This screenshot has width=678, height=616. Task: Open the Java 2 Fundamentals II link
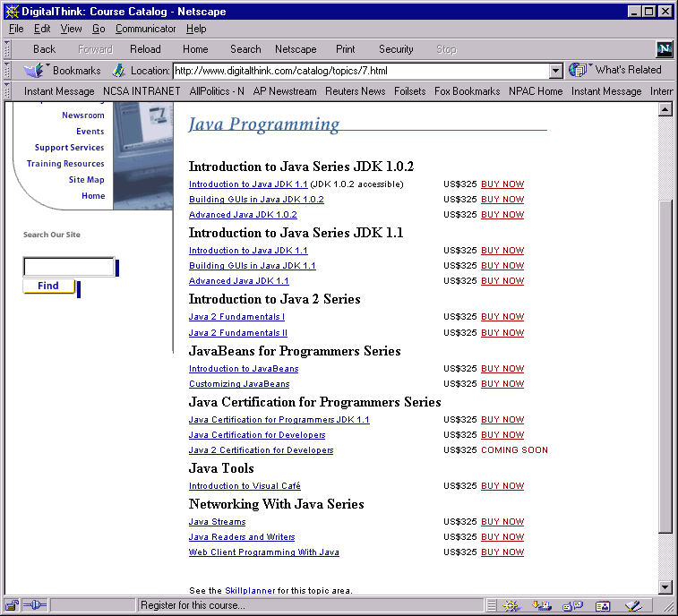point(238,333)
